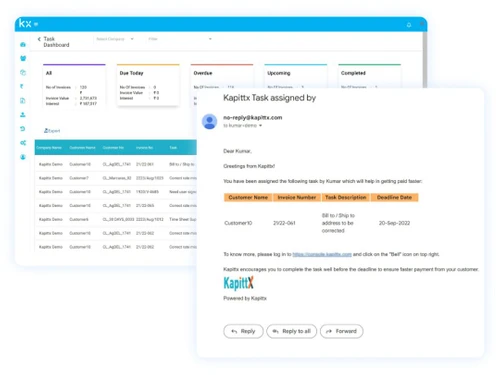Screen dimensions: 500x375
Task: Click the Task Description header in email table
Action: coord(346,197)
